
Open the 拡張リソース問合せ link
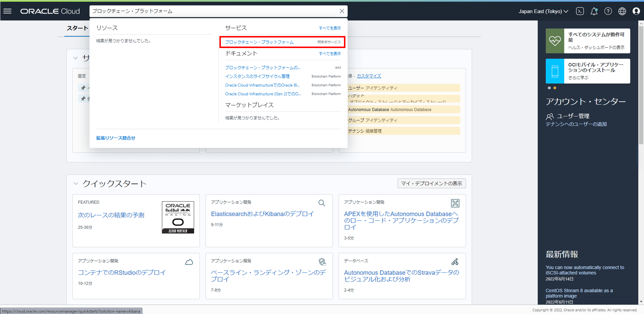(115, 138)
